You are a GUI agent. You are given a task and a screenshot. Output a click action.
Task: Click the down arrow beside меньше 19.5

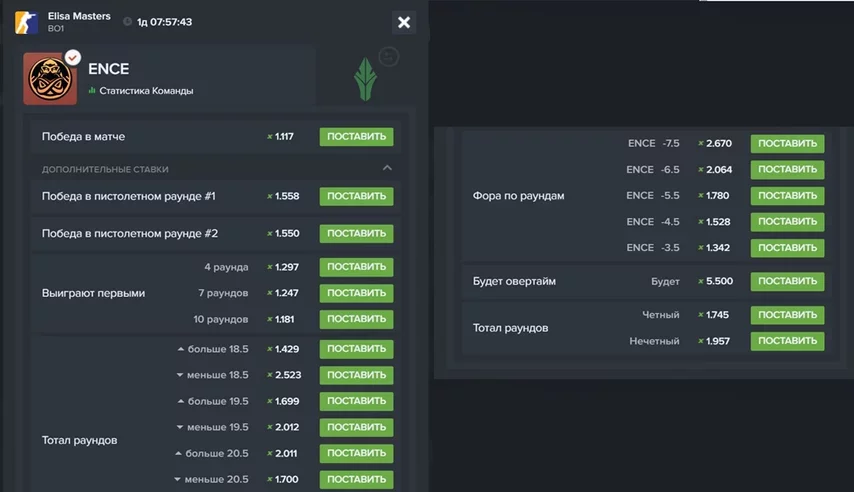click(180, 427)
